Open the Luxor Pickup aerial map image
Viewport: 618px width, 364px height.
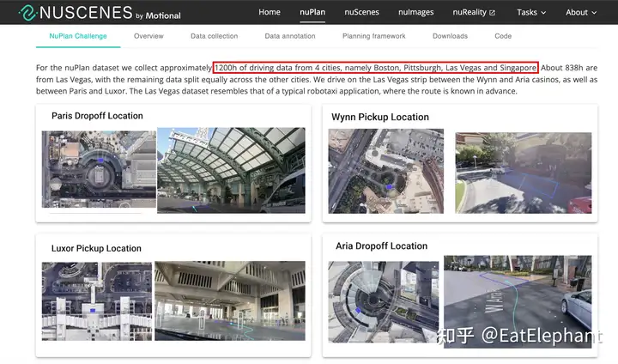coord(96,301)
